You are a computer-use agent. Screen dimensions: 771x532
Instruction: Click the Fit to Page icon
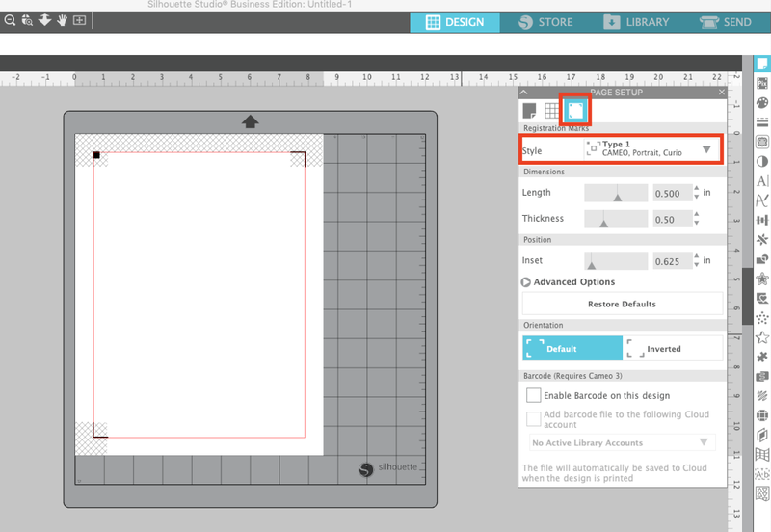[x=79, y=20]
